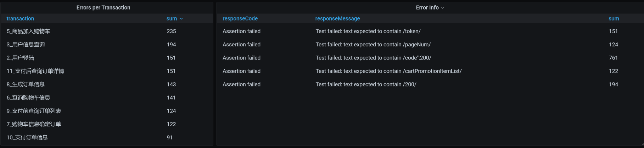Click the 2_用户登陆 transaction cell
The image size is (644, 148).
(x=20, y=58)
